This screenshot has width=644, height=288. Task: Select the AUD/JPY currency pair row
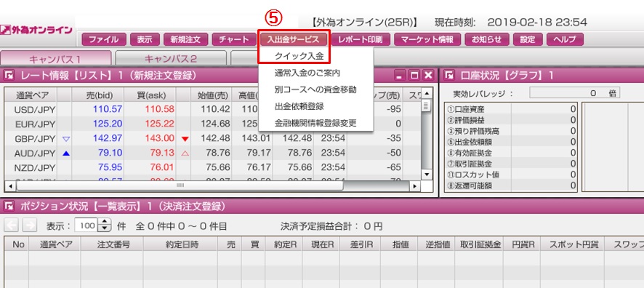coord(213,153)
